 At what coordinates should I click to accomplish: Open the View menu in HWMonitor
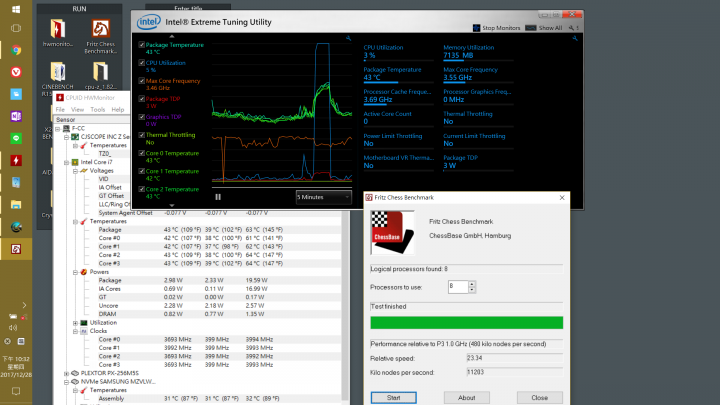pos(77,109)
